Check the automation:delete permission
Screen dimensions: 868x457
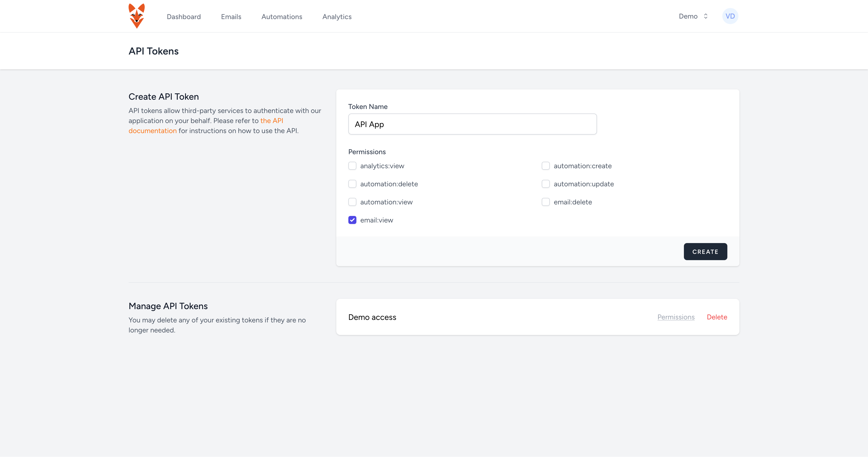coord(352,184)
